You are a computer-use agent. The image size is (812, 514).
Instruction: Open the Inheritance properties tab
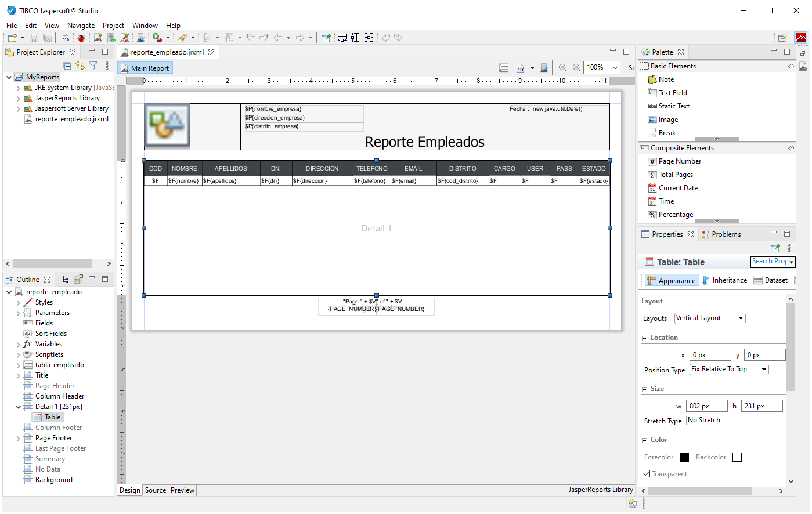724,280
